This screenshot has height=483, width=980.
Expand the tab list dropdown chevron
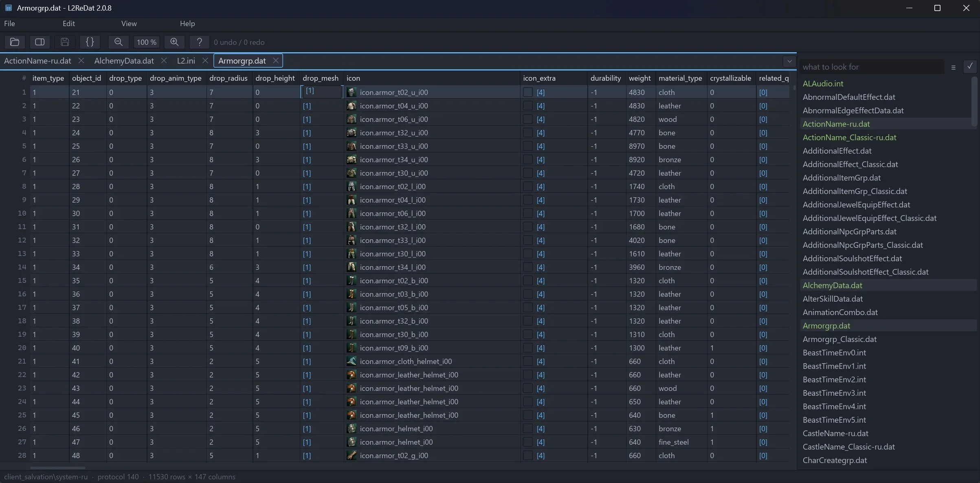(789, 61)
